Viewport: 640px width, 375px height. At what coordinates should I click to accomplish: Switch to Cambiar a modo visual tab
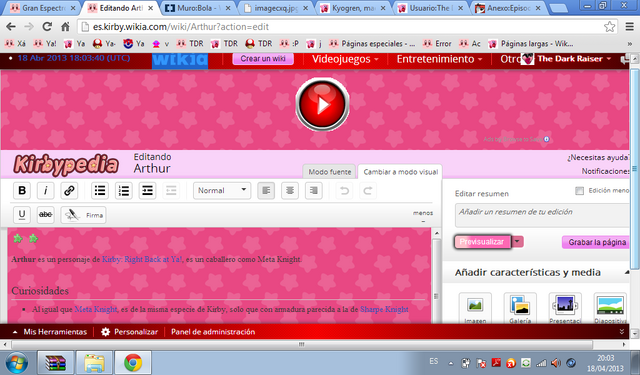[400, 172]
